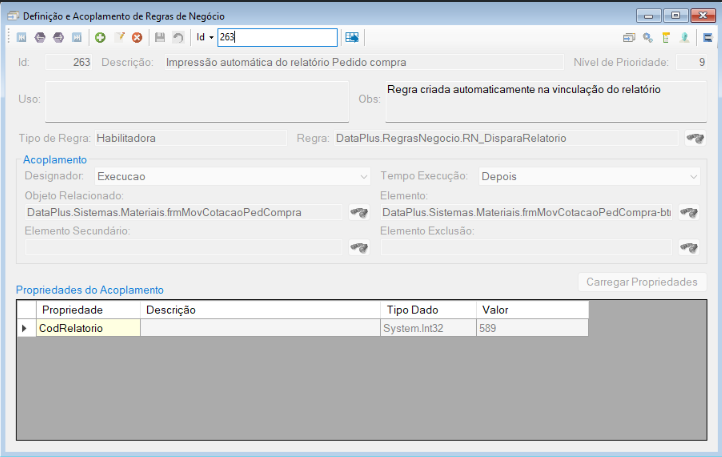This screenshot has height=457, width=722.
Task: Click the Descrição field with Impressão automática text
Action: 364,62
